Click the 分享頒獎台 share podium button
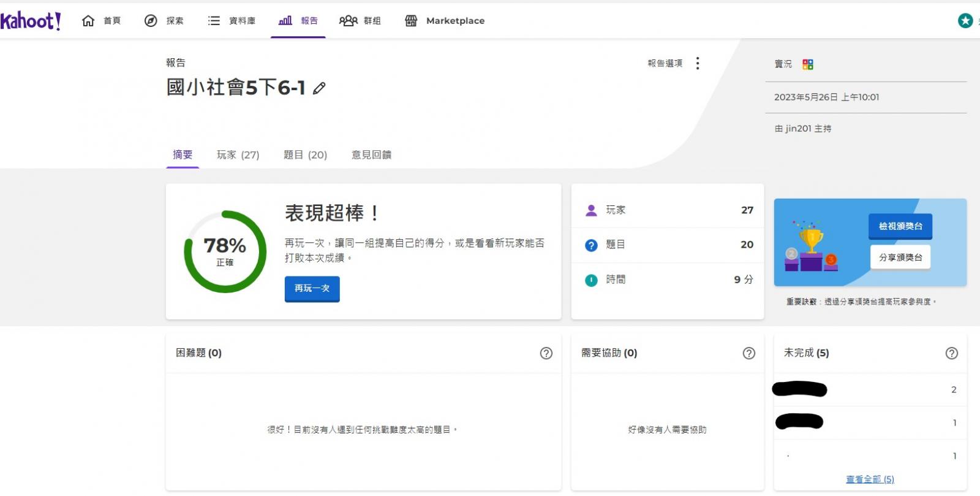The height and width of the screenshot is (496, 980). [900, 258]
